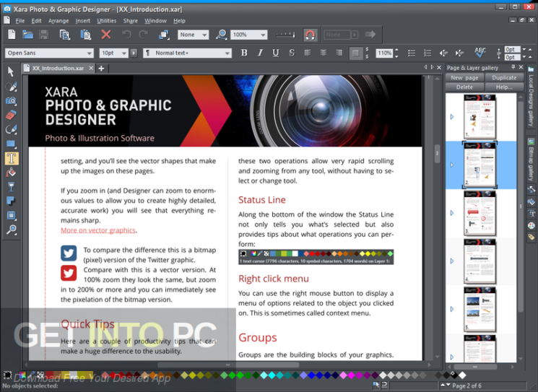Toggle the red magnet snap icon
The width and height of the screenshot is (538, 392).
coord(311,35)
